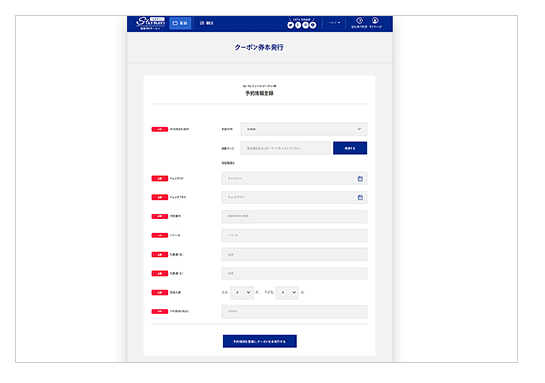Select the first highlighted tab in the header
This screenshot has width=545, height=383.
tap(180, 23)
